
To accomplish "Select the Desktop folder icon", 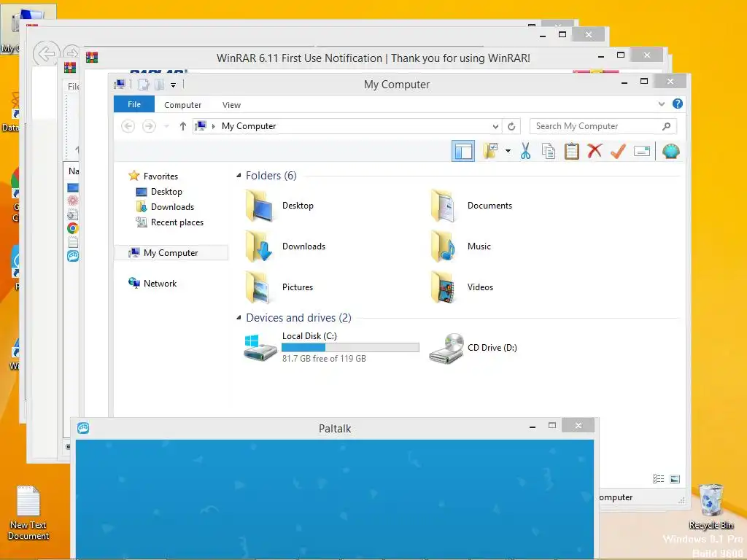I will click(260, 206).
